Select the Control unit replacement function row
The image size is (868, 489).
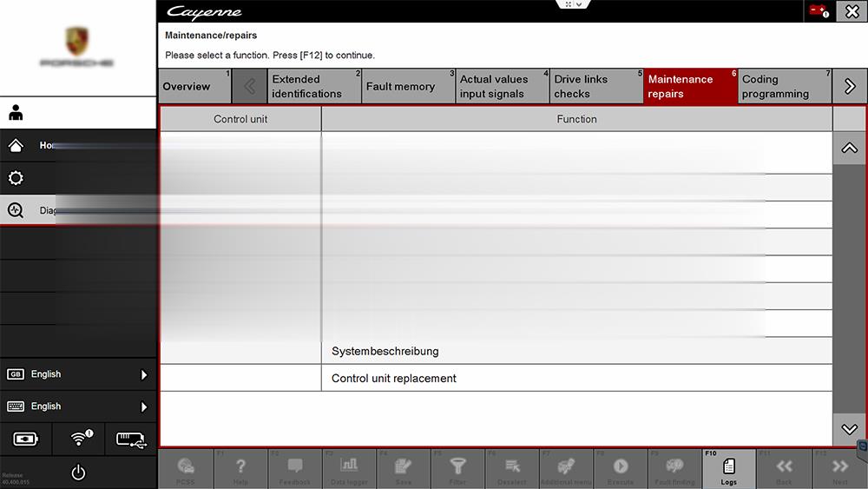(496, 378)
